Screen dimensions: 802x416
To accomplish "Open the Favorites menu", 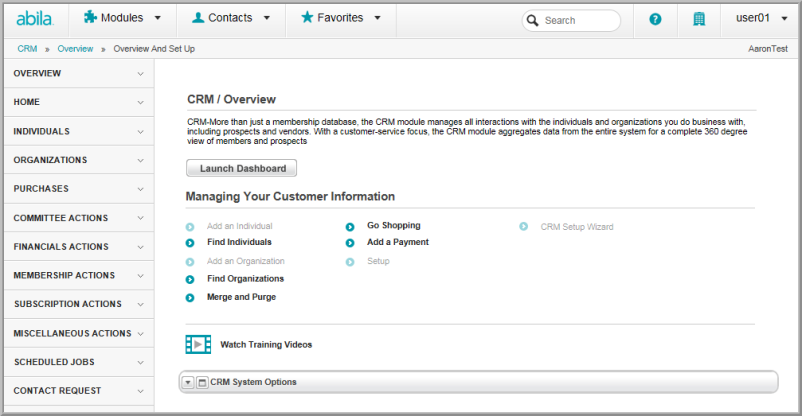I will (x=341, y=18).
